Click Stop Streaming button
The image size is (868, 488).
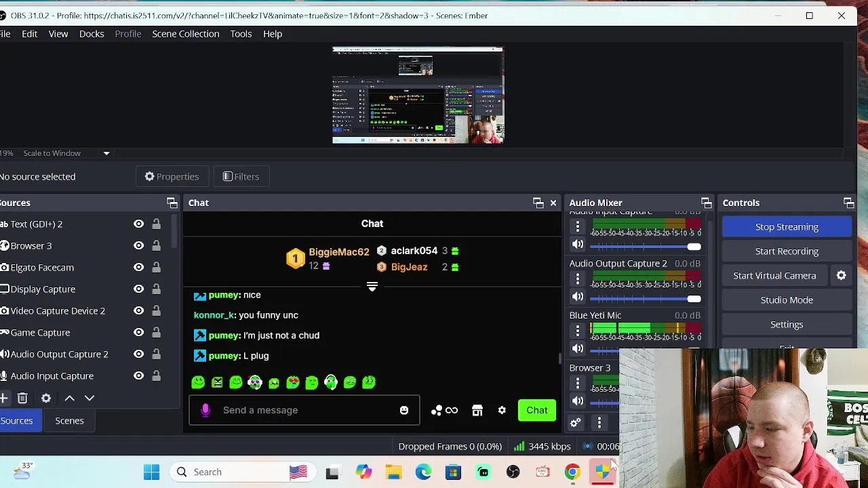(787, 227)
